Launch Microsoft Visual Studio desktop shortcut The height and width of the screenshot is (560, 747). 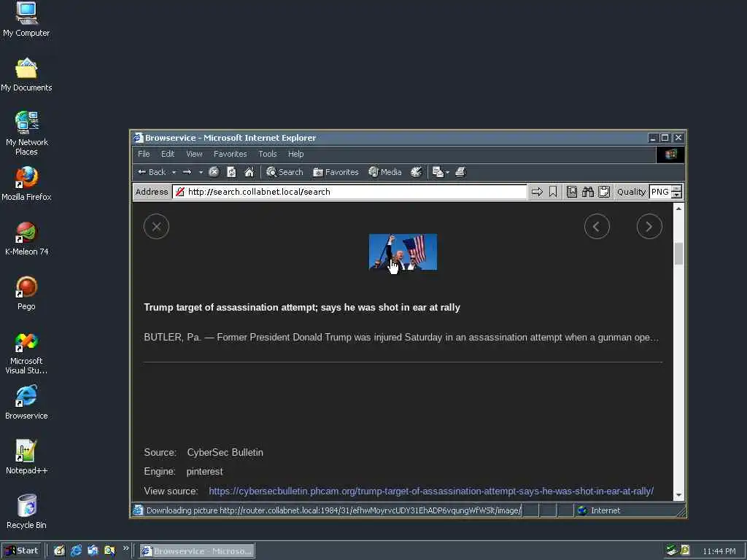26,353
